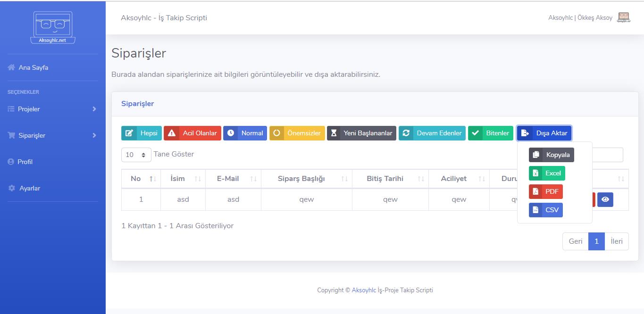Click the warning triangle on Acil Olanlar
644x314 pixels.
tap(172, 133)
